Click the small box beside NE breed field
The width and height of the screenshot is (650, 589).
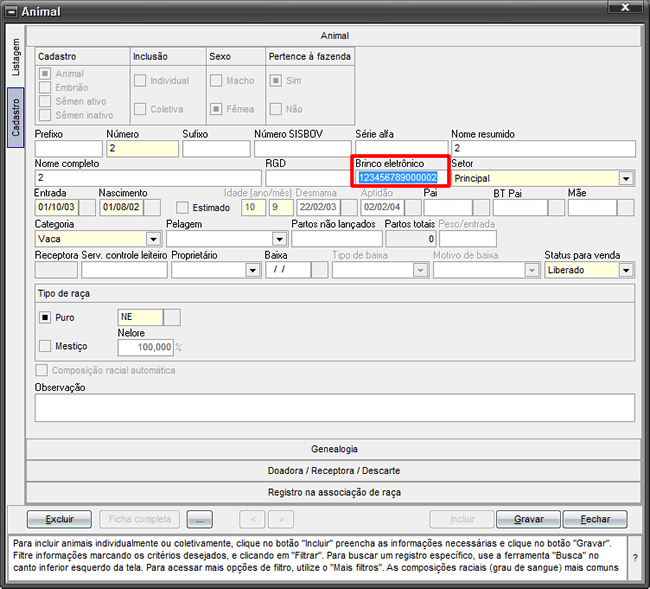coord(172,317)
